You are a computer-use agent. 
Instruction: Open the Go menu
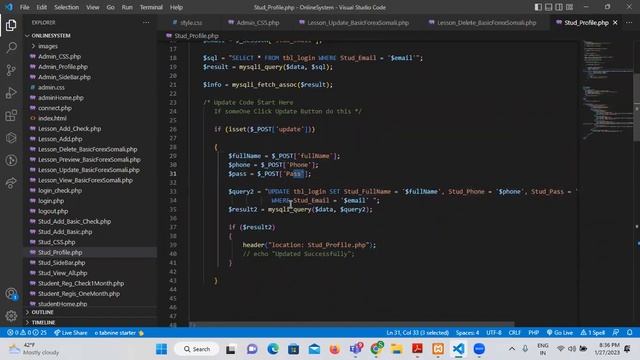point(111,7)
